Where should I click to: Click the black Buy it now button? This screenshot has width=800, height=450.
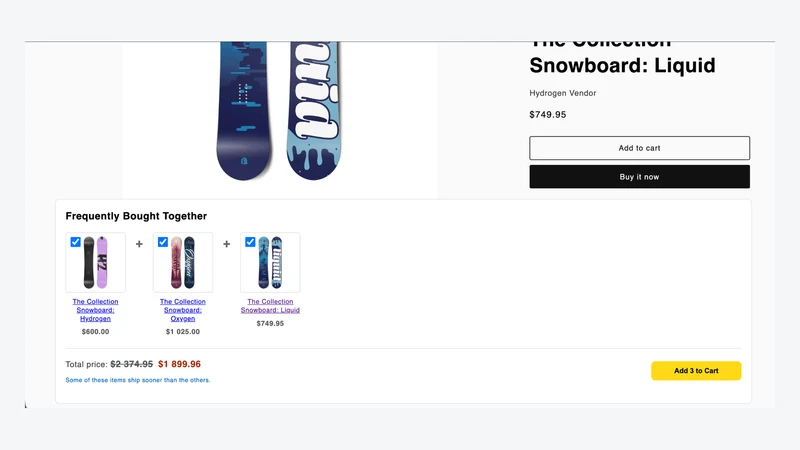(x=639, y=177)
